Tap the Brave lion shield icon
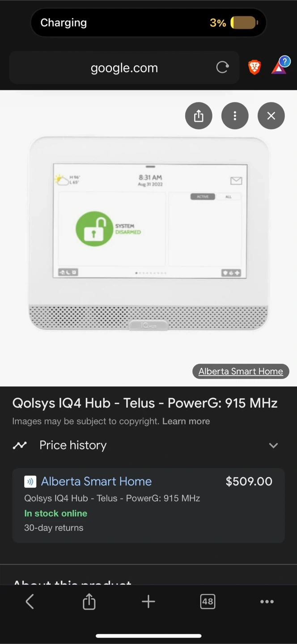Screen dimensions: 297x644 point(255,68)
